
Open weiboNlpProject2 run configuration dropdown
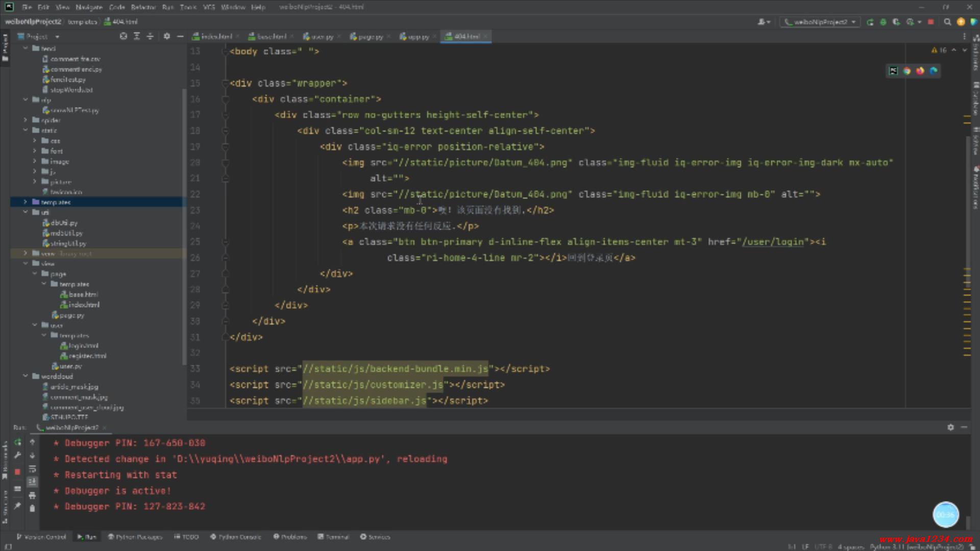[820, 22]
